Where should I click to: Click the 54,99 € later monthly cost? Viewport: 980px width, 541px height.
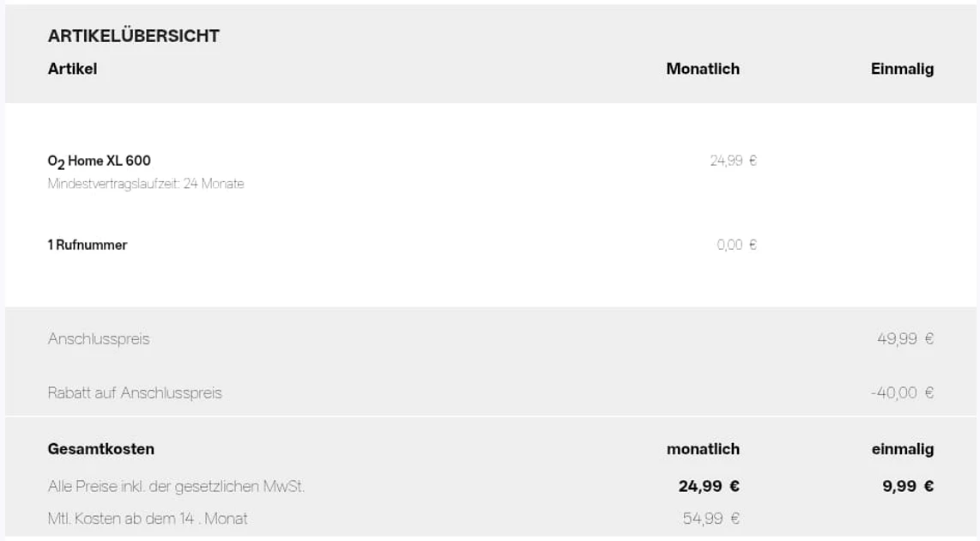tap(711, 519)
